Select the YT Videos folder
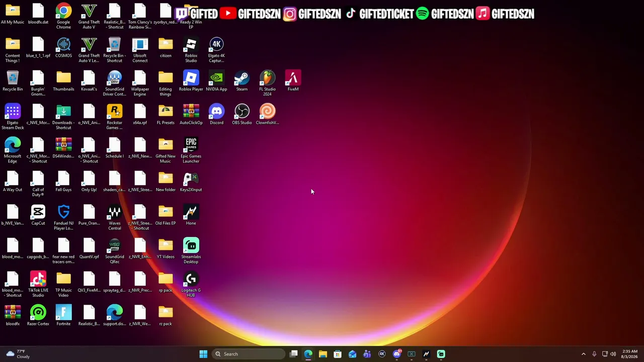The width and height of the screenshot is (644, 362). pos(166,248)
